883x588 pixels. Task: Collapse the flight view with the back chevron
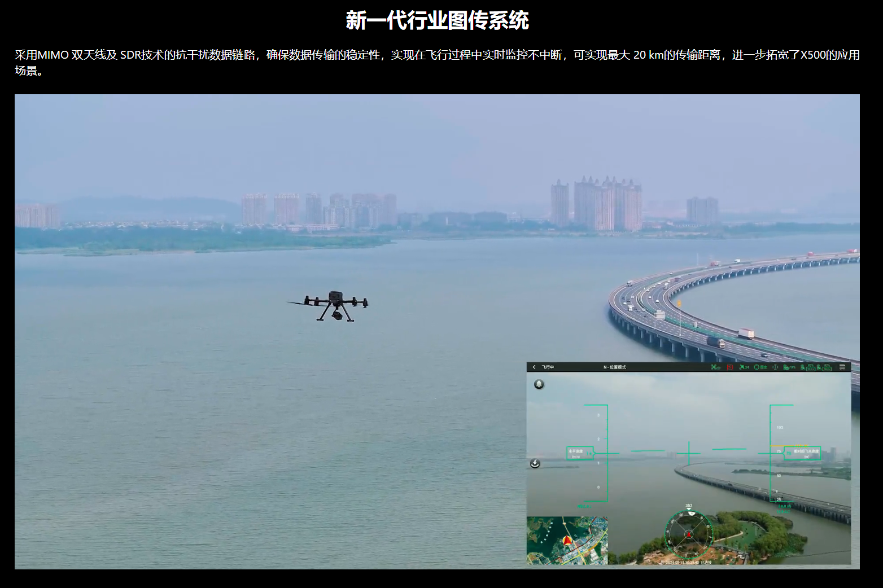[534, 367]
